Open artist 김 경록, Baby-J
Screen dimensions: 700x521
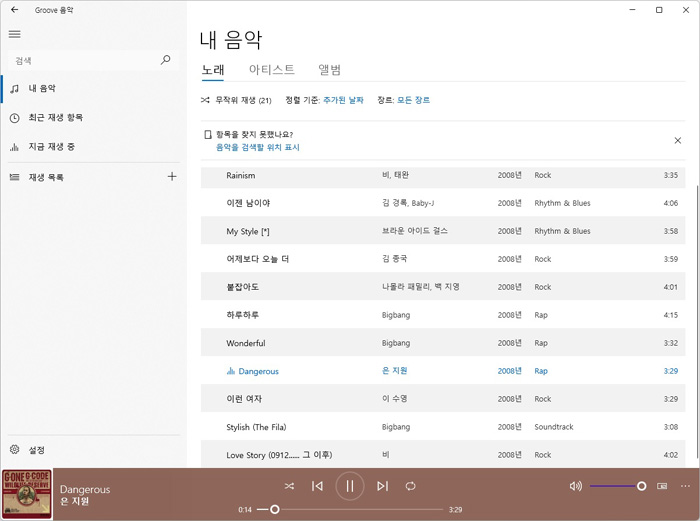pyautogui.click(x=408, y=203)
